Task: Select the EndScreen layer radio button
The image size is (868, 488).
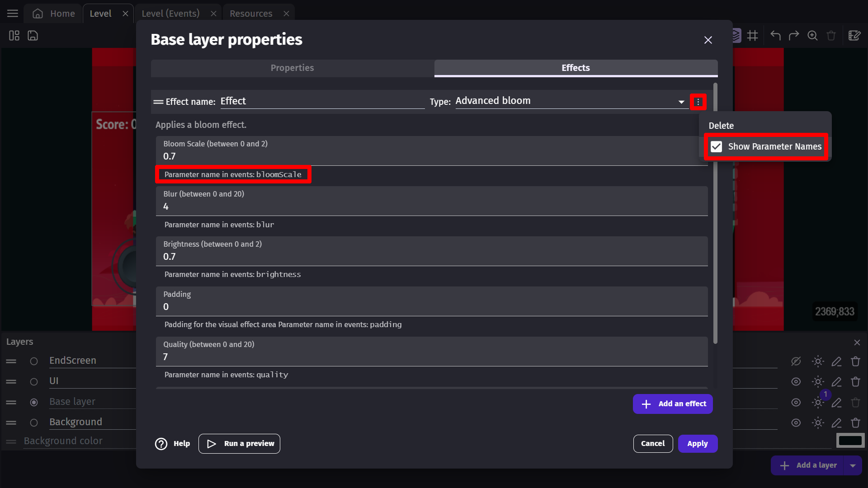Action: pos(34,361)
